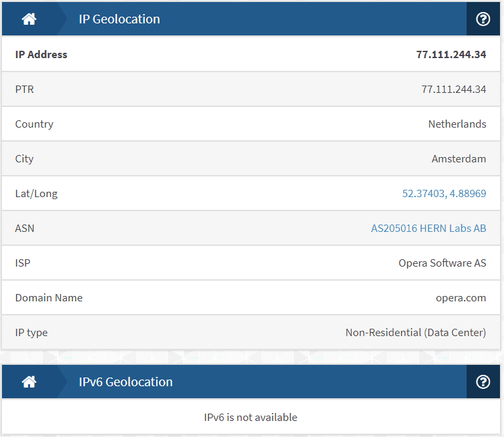The height and width of the screenshot is (437, 504).
Task: Open help icon for IPv6 Geolocation panel
Action: click(x=483, y=382)
